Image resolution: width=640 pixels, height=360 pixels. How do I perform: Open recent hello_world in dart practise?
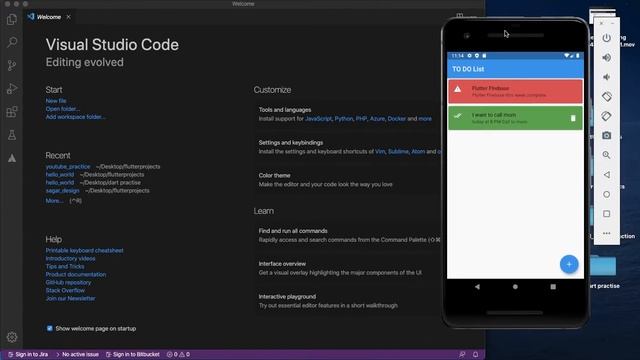60,182
